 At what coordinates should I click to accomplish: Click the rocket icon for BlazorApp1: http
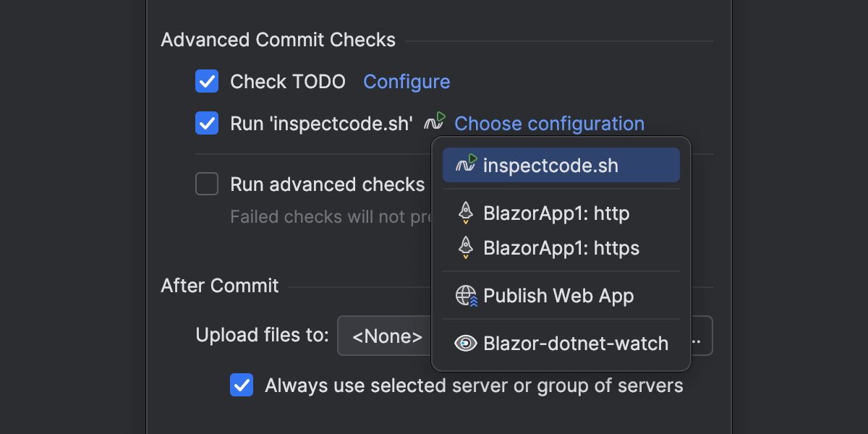[x=466, y=213]
